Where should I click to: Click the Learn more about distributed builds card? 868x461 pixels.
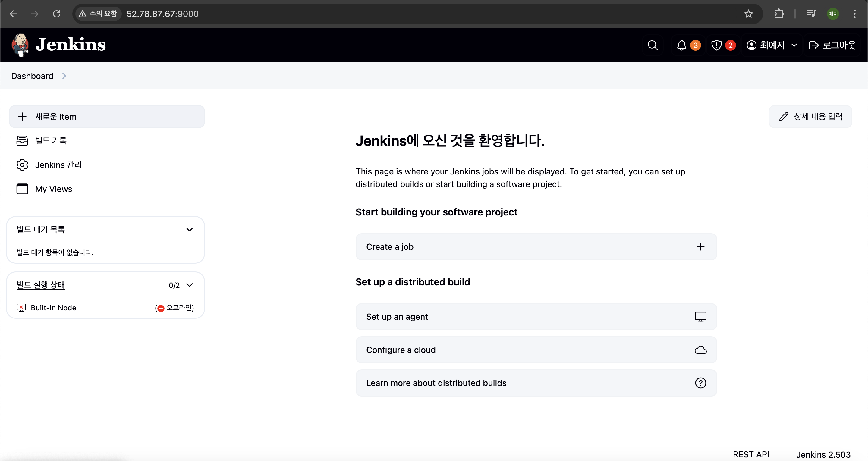(x=536, y=383)
